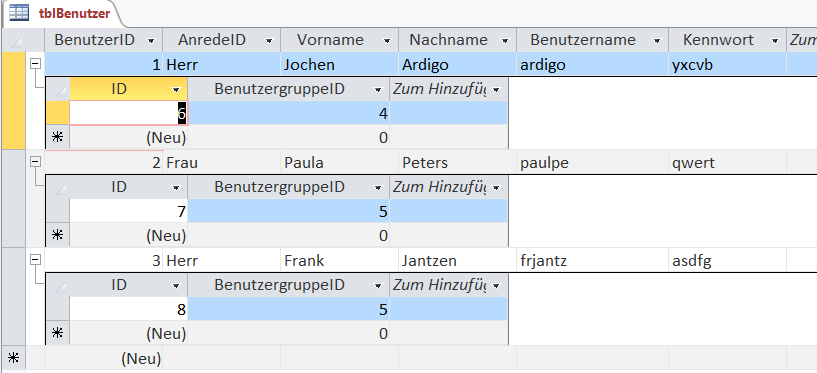Open the Kennwort column dropdown arrow
The width and height of the screenshot is (817, 373).
tap(775, 41)
